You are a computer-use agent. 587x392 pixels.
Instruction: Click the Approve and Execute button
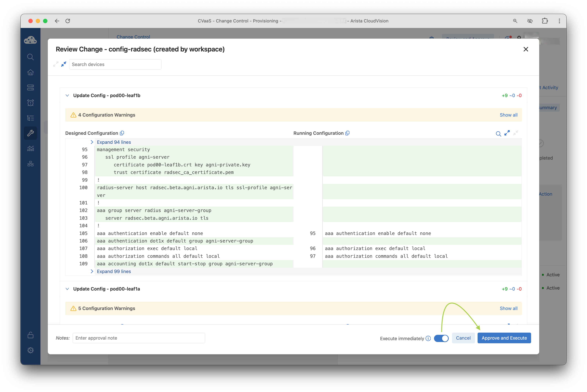point(504,338)
